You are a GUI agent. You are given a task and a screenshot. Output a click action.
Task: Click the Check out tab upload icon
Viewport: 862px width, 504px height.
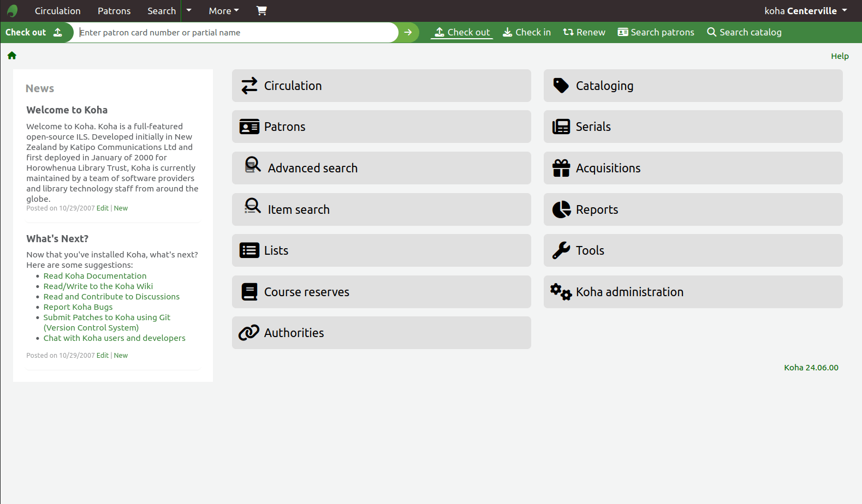click(x=439, y=32)
